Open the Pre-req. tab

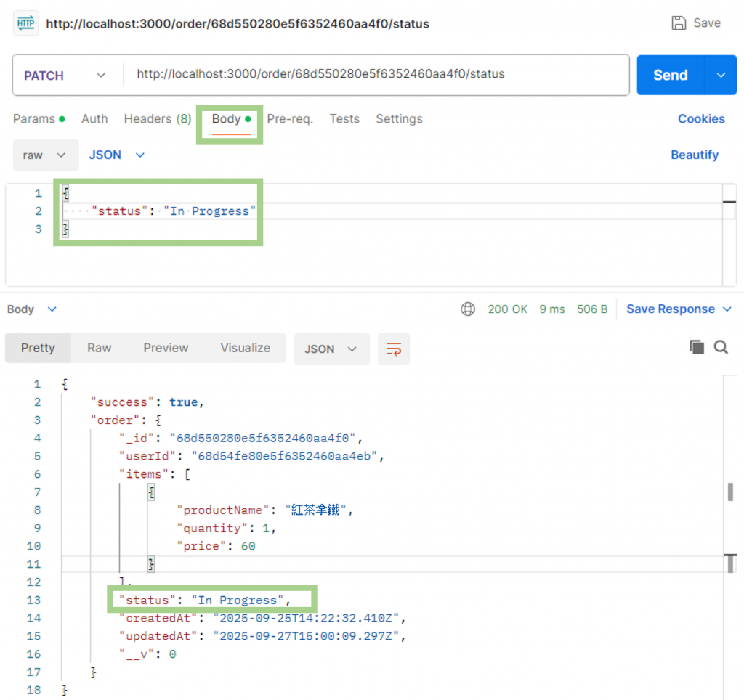coord(290,119)
